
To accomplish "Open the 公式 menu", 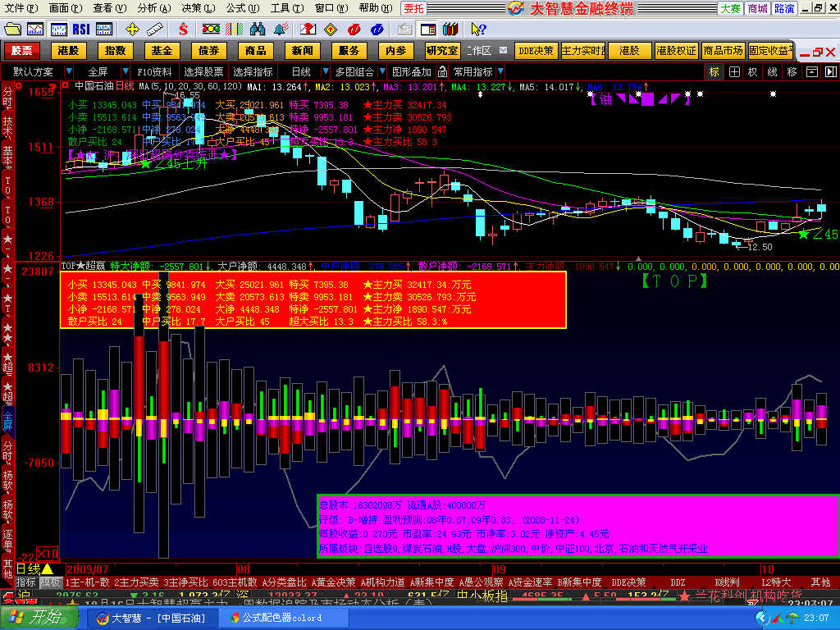I will 243,8.
